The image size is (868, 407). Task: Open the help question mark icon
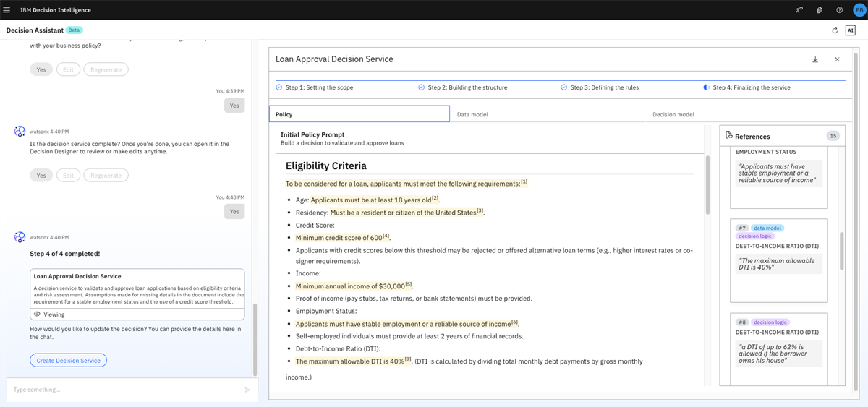[839, 10]
